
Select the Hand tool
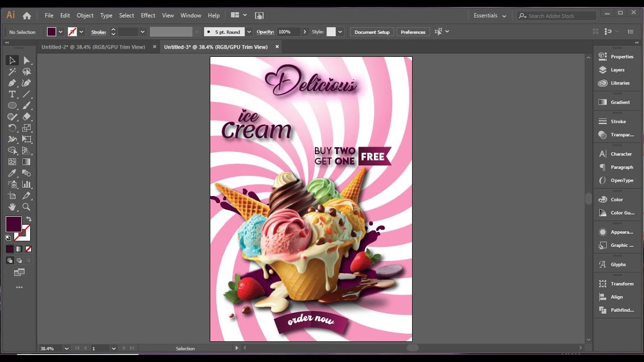click(12, 207)
